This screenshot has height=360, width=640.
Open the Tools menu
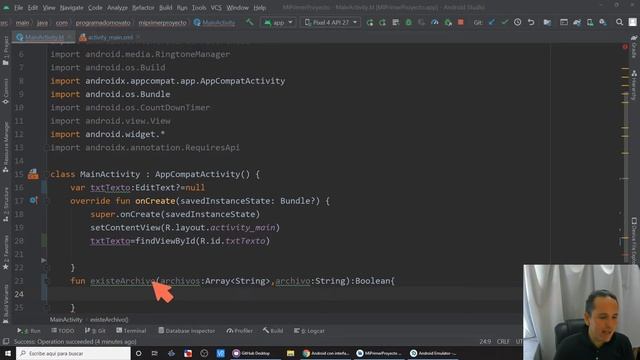tap(199, 8)
